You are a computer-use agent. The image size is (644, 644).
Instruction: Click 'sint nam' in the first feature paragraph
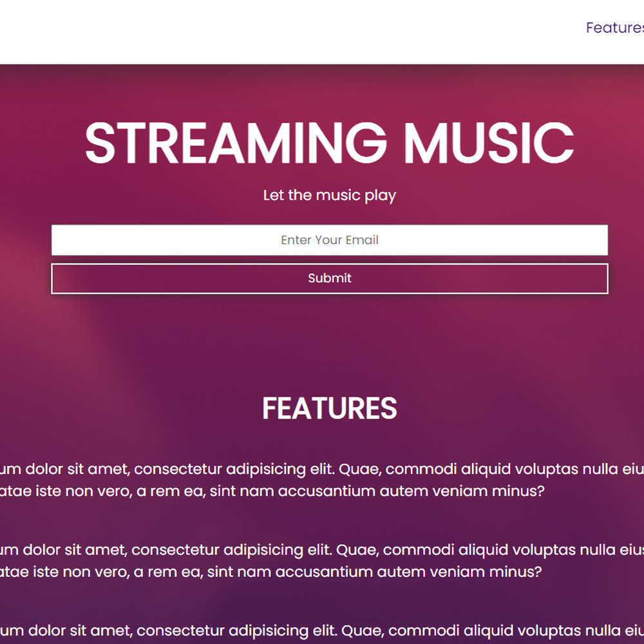pyautogui.click(x=242, y=491)
